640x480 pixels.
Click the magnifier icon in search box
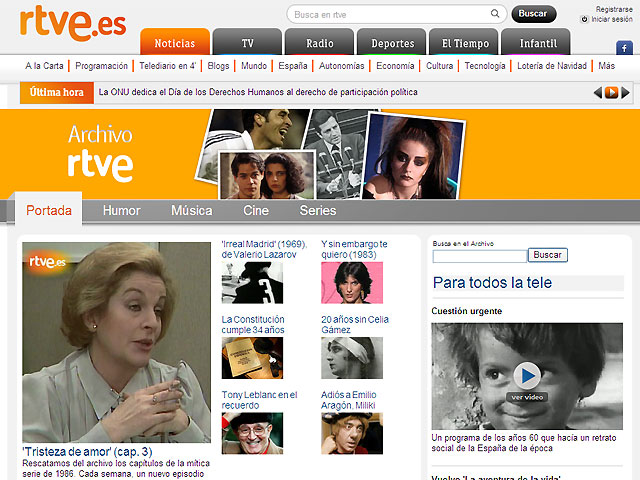click(x=495, y=14)
